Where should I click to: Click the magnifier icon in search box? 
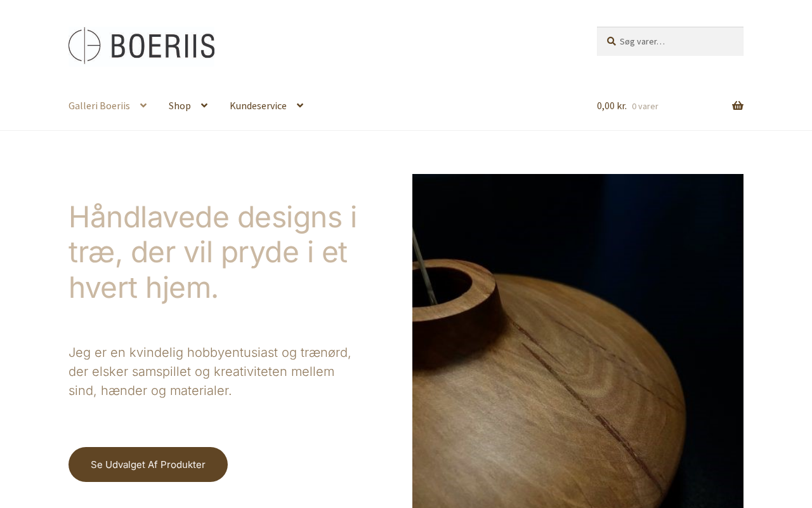(x=612, y=41)
